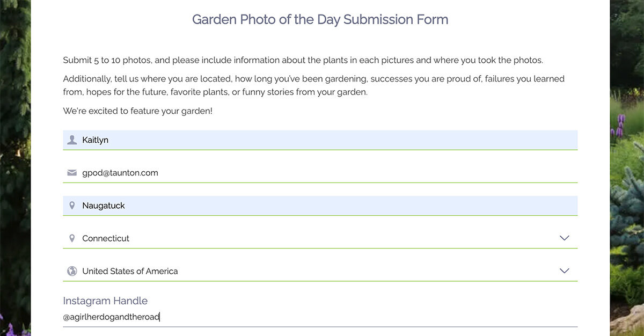Viewport: 644px width, 336px height.
Task: Click the Garden Photo of the Day form heading
Action: coord(320,20)
